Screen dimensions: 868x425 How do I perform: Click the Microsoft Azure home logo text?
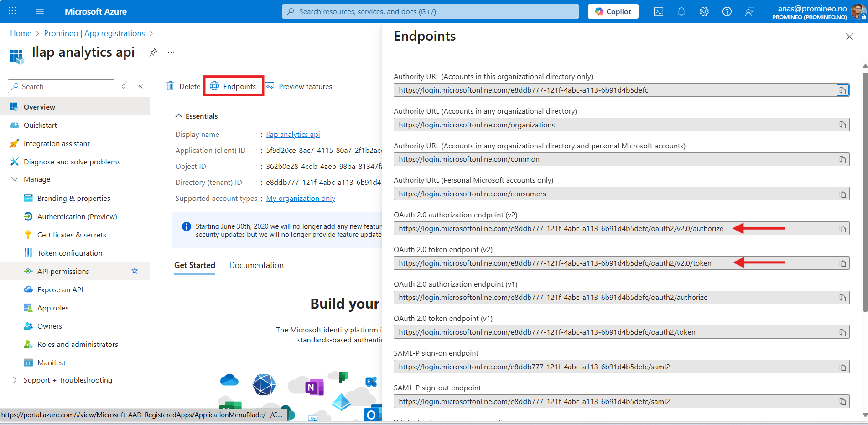[96, 11]
